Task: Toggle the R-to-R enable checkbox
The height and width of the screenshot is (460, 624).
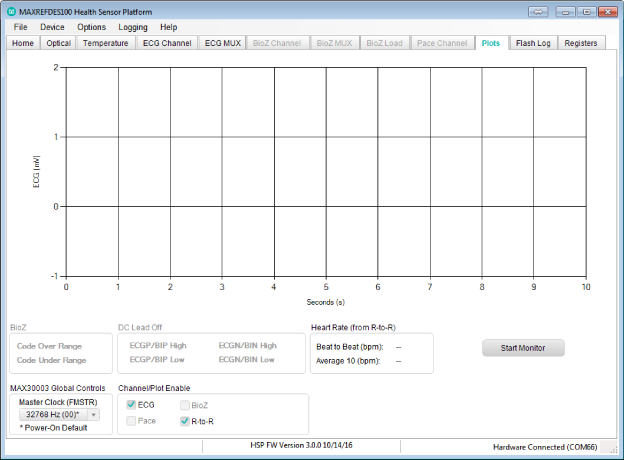Action: 185,421
